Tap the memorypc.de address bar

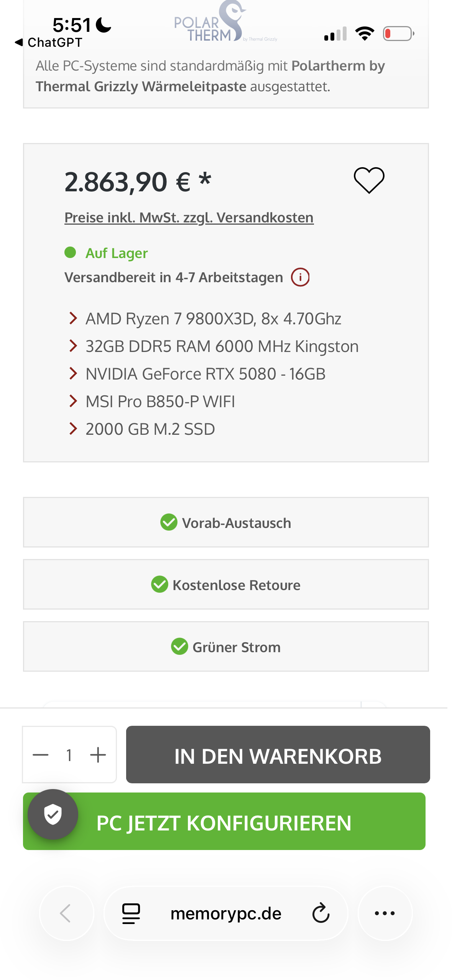coord(226,913)
